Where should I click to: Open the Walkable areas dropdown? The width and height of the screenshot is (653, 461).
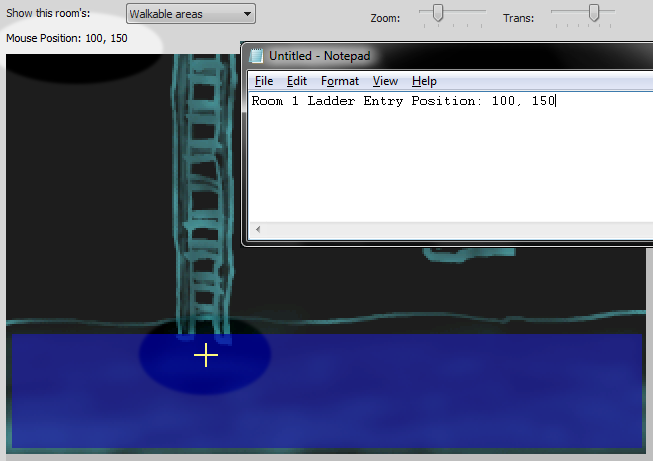tap(191, 14)
